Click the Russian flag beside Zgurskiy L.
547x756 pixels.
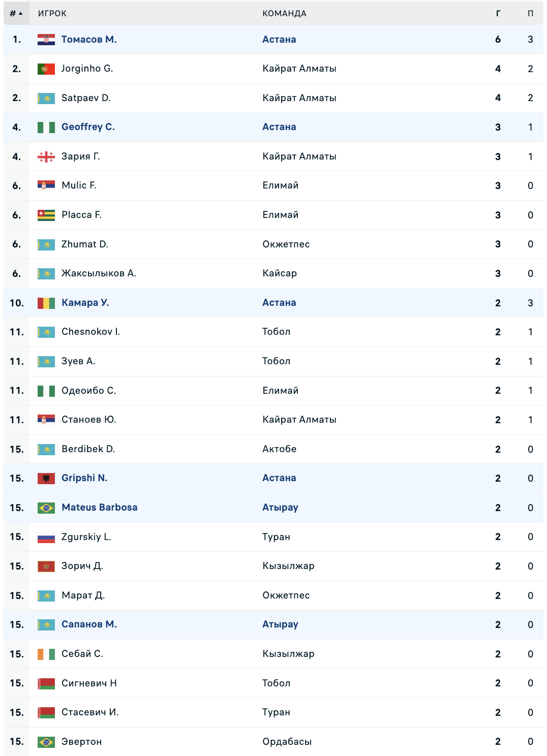coord(46,537)
